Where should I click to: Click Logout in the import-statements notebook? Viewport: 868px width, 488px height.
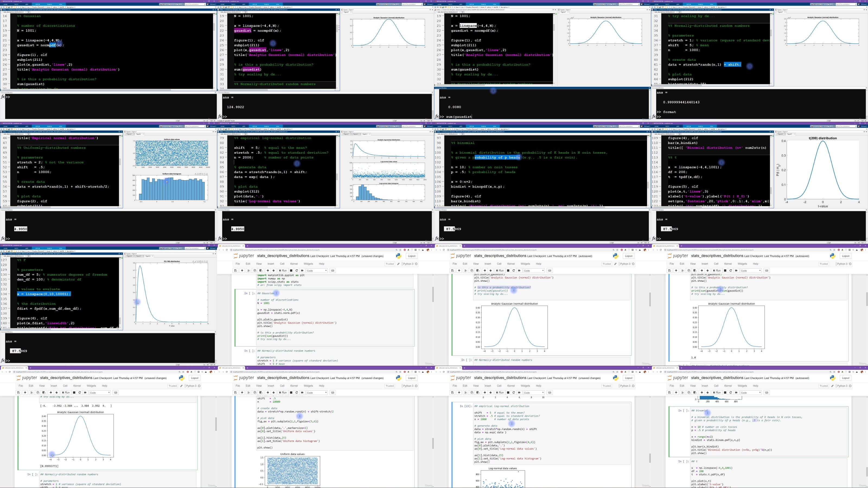pos(411,256)
